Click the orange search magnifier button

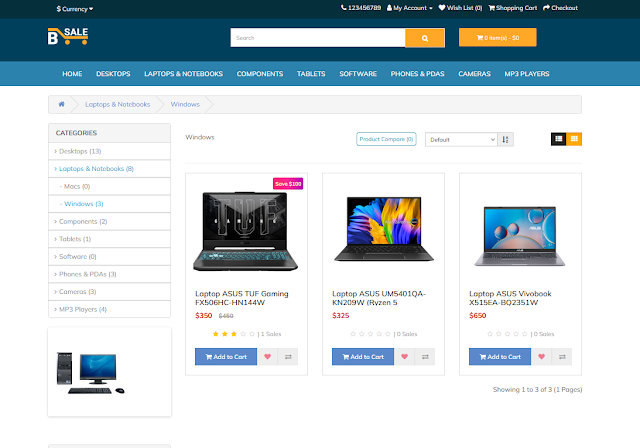pyautogui.click(x=425, y=38)
